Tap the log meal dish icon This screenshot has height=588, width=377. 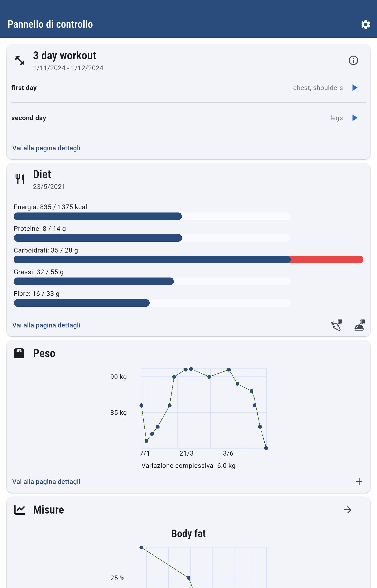[359, 325]
